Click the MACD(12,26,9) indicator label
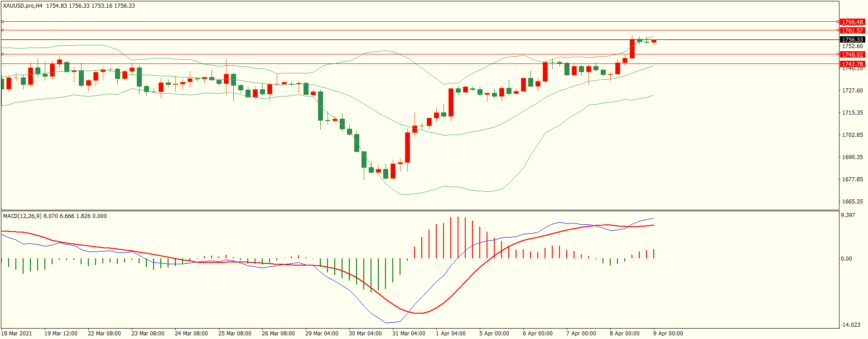Viewport: 868px width, 339px height. pyautogui.click(x=22, y=216)
